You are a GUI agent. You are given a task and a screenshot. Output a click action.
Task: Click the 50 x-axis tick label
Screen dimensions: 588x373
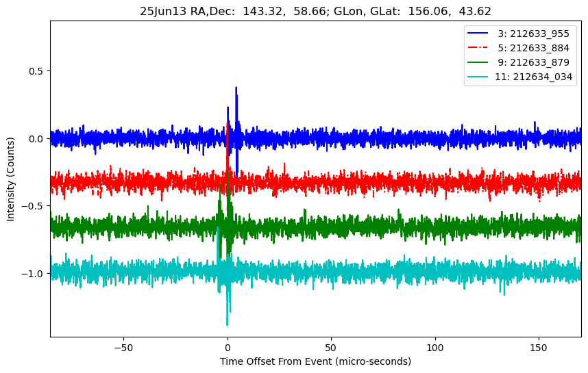point(331,348)
